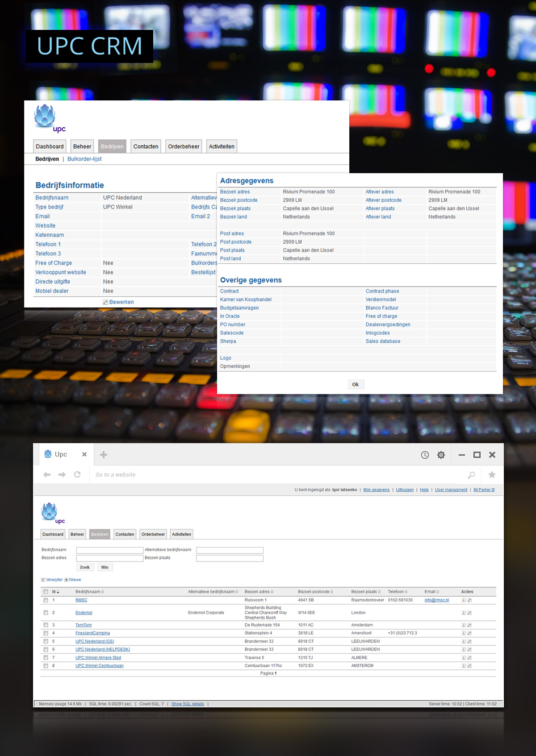Toggle the select-all checkbox in table header
This screenshot has width=536, height=756.
46,592
